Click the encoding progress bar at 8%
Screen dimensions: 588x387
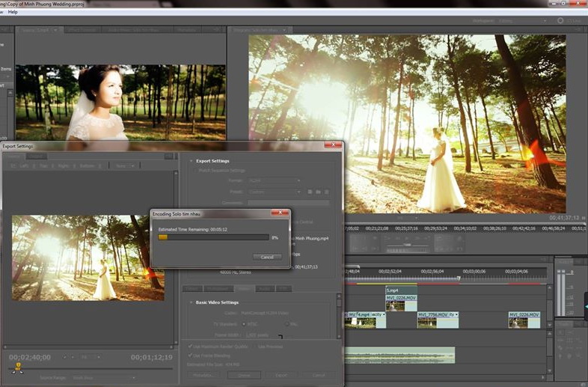click(213, 237)
